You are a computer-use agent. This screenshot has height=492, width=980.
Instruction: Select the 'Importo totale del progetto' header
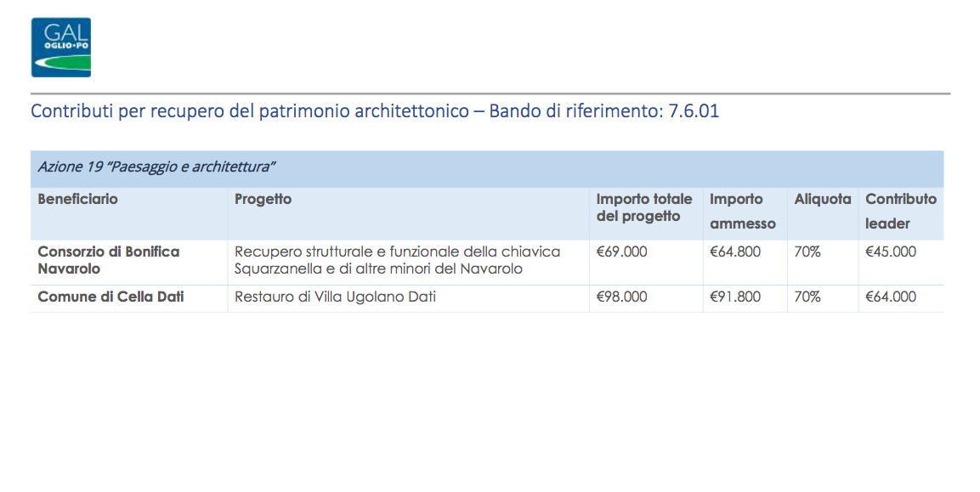[643, 208]
